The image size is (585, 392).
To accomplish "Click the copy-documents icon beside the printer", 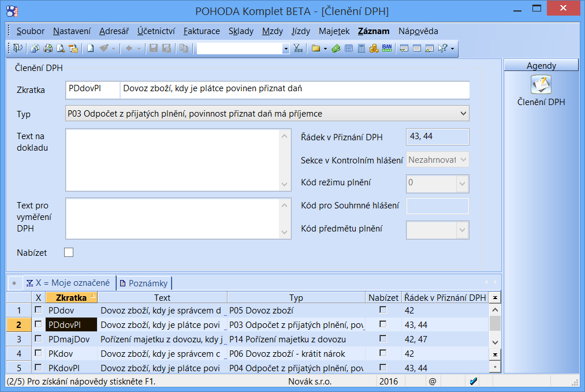I will click(35, 48).
